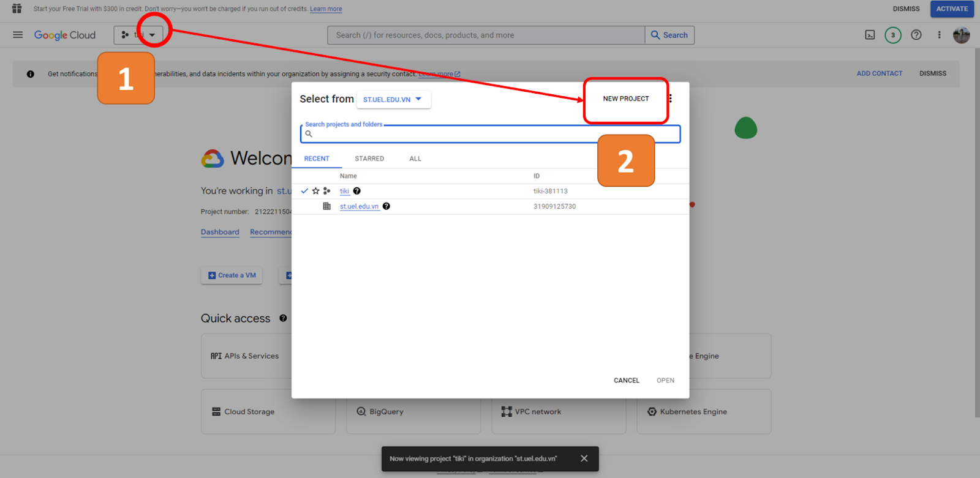
Task: Click help icon next to tiki project
Action: click(x=357, y=191)
